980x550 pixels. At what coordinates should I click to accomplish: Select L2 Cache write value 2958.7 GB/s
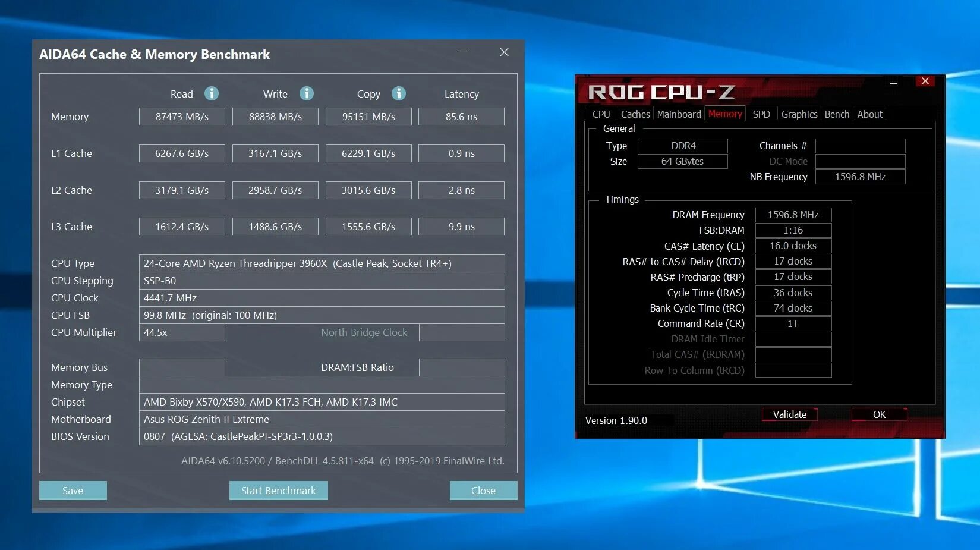(x=275, y=190)
